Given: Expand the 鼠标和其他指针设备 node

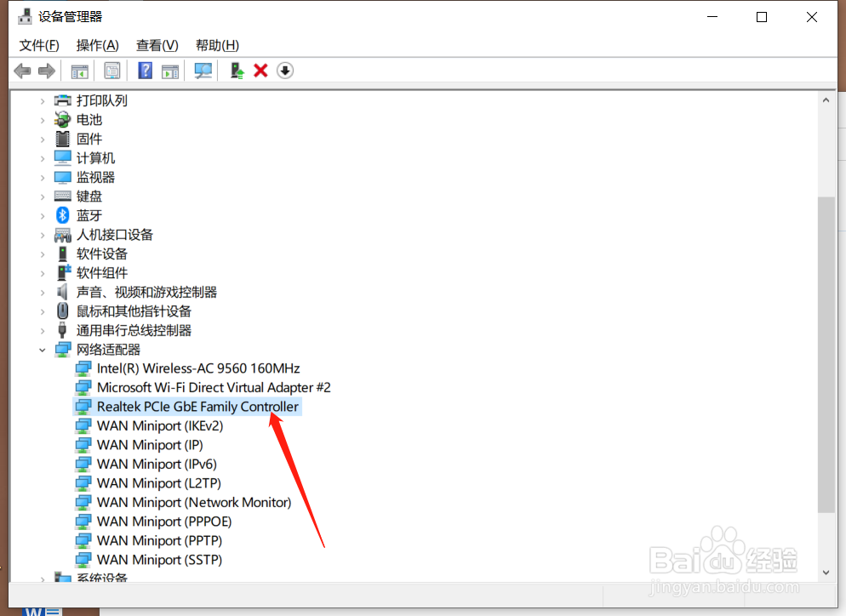Looking at the screenshot, I should pyautogui.click(x=42, y=311).
